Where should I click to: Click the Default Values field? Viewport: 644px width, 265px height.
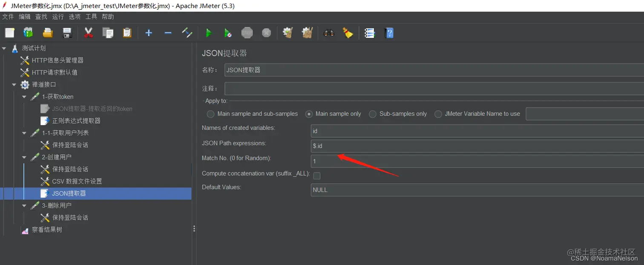point(477,190)
